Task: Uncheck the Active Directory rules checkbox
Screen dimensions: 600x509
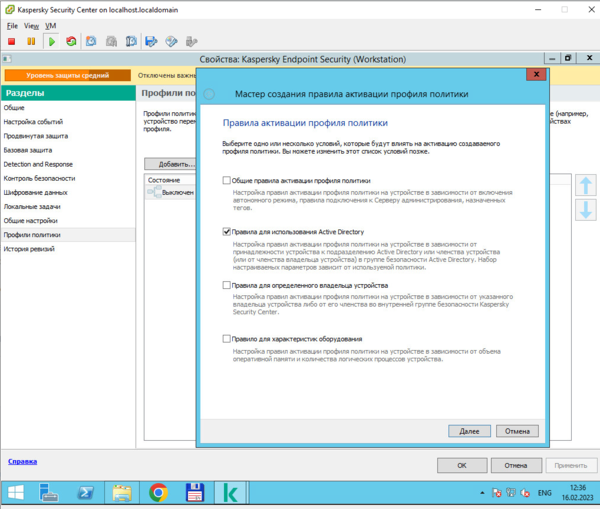Action: click(227, 231)
